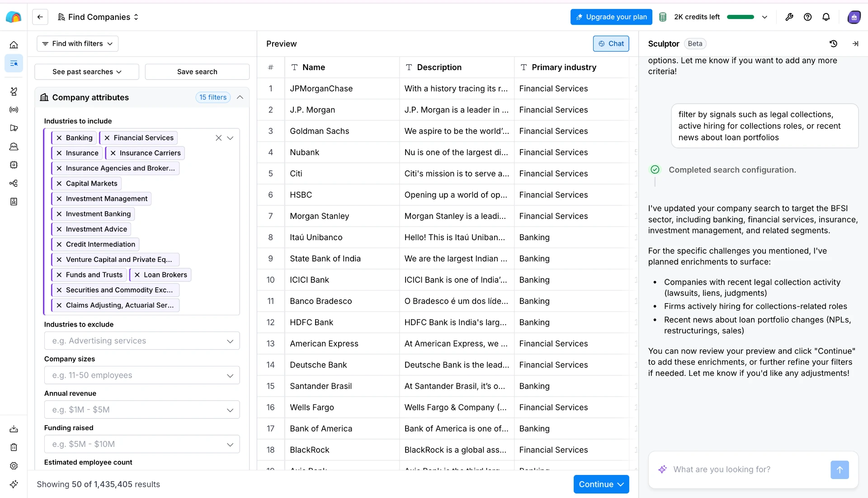The height and width of the screenshot is (498, 868).
Task: Remove the Funds and Trusts tag
Action: coord(59,275)
